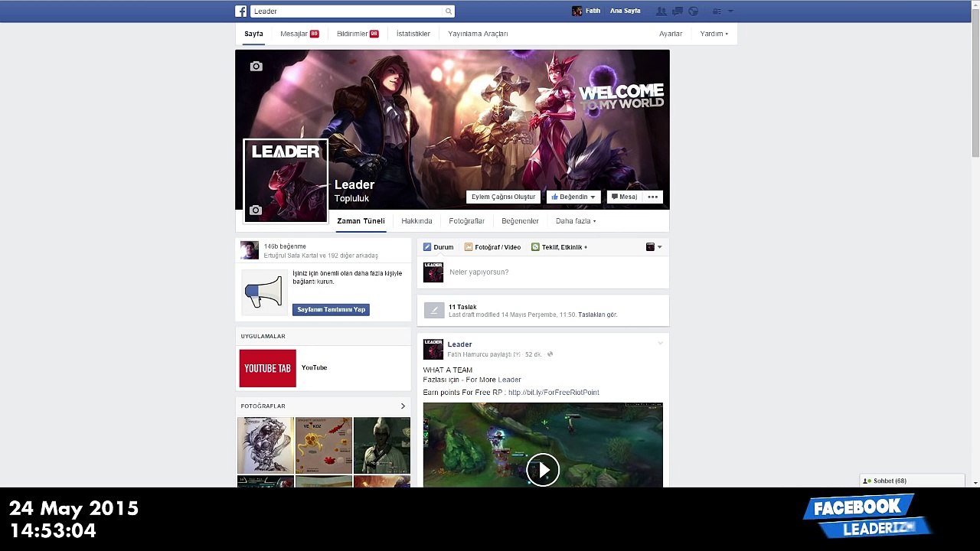Click the large Leader profile picture

tap(286, 181)
